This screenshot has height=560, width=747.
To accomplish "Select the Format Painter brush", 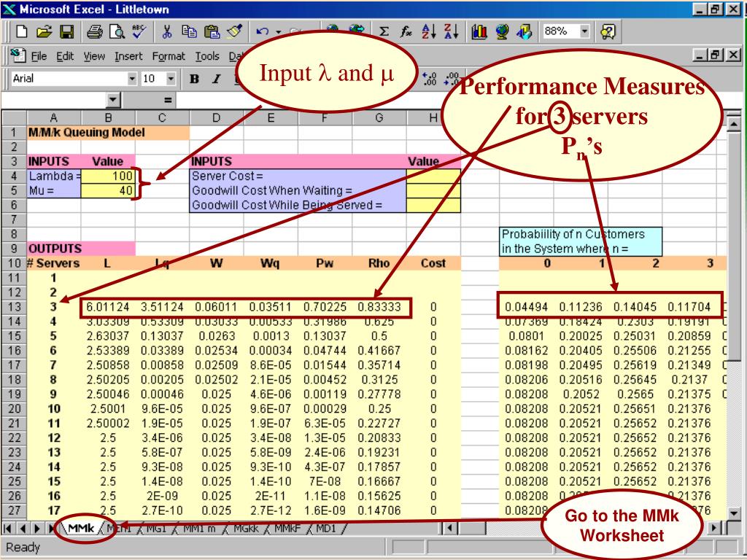I will click(x=234, y=32).
